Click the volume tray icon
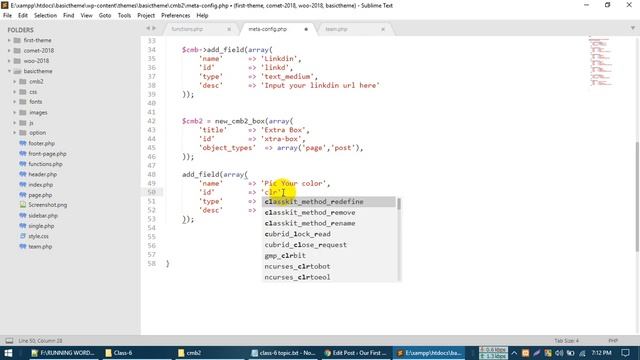 point(559,353)
